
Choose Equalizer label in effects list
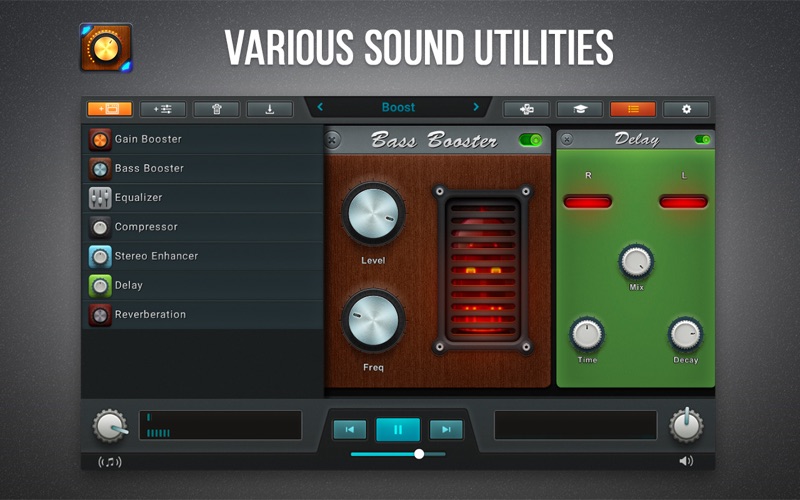tap(138, 197)
